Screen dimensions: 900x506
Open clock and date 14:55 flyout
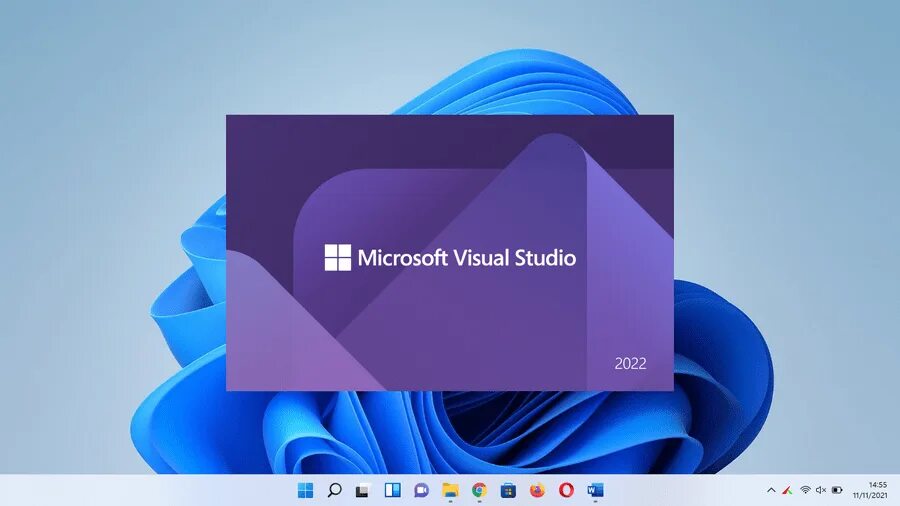tap(870, 490)
